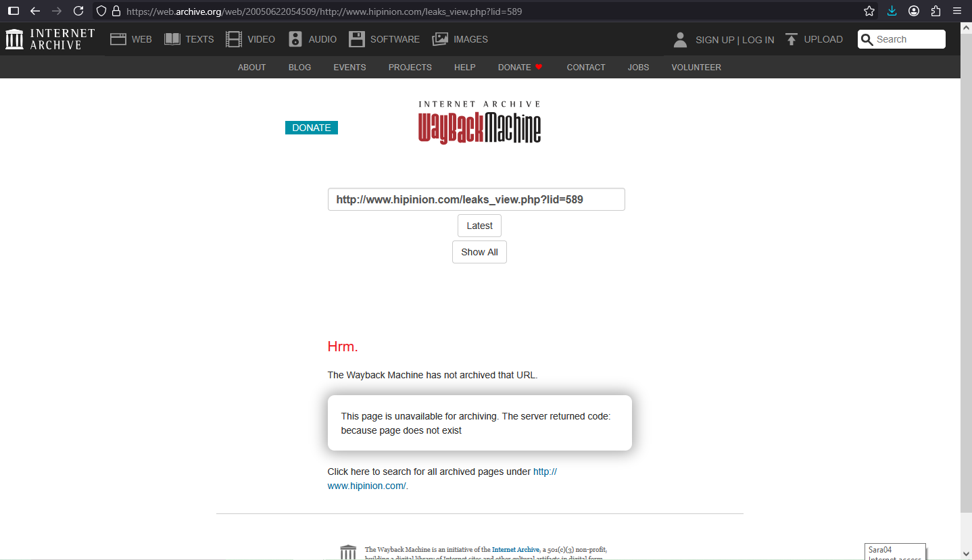Click the Upload arrow icon

coord(792,39)
